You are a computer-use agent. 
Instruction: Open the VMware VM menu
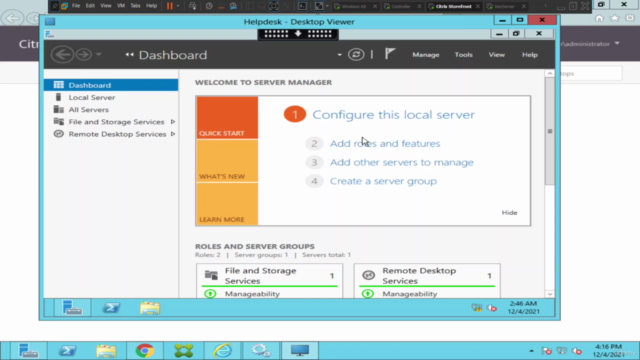pyautogui.click(x=121, y=6)
